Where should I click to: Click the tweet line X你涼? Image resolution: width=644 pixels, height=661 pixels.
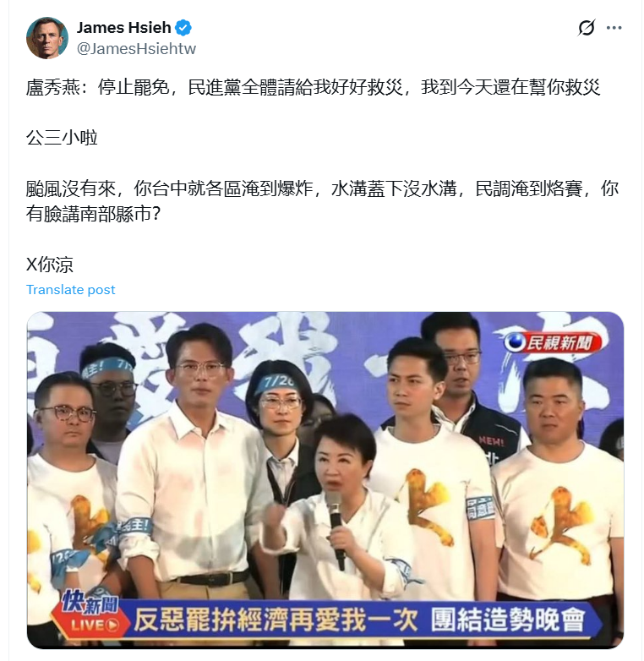[50, 265]
